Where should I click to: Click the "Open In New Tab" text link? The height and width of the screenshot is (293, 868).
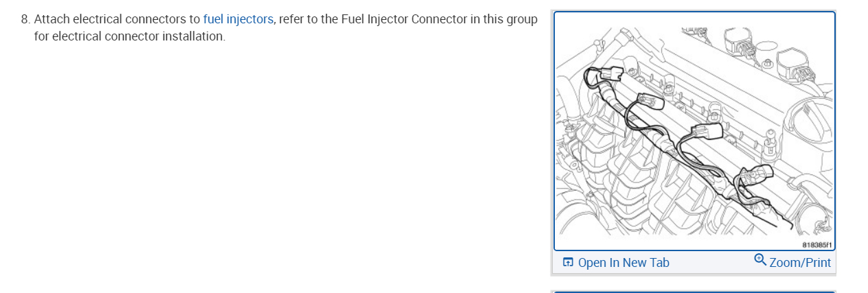pos(624,263)
